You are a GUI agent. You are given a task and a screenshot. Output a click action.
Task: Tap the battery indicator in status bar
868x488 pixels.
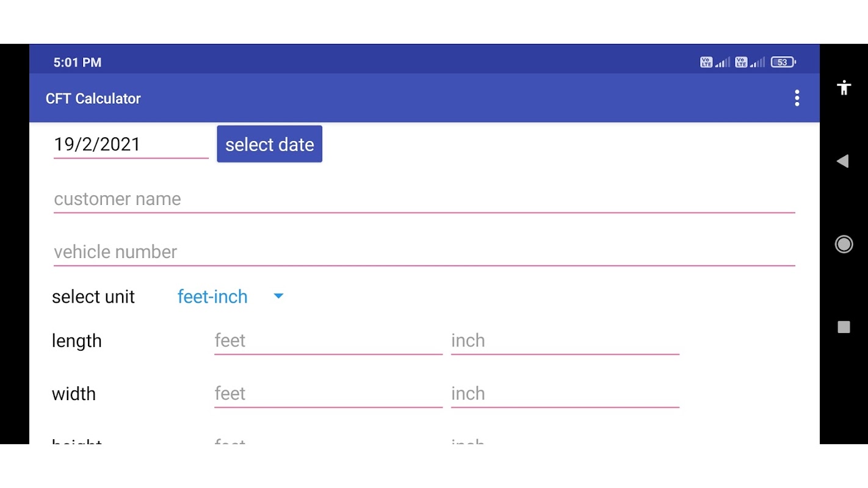[783, 62]
